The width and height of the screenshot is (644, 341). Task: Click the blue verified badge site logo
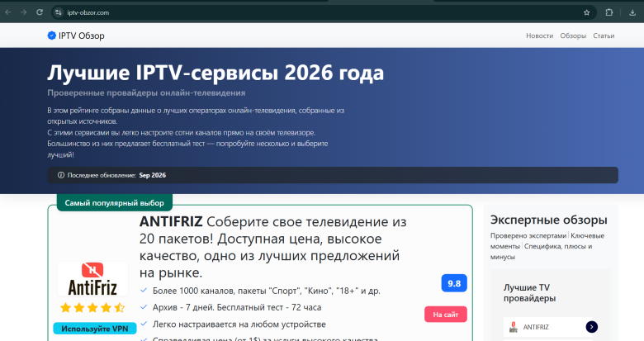(51, 36)
